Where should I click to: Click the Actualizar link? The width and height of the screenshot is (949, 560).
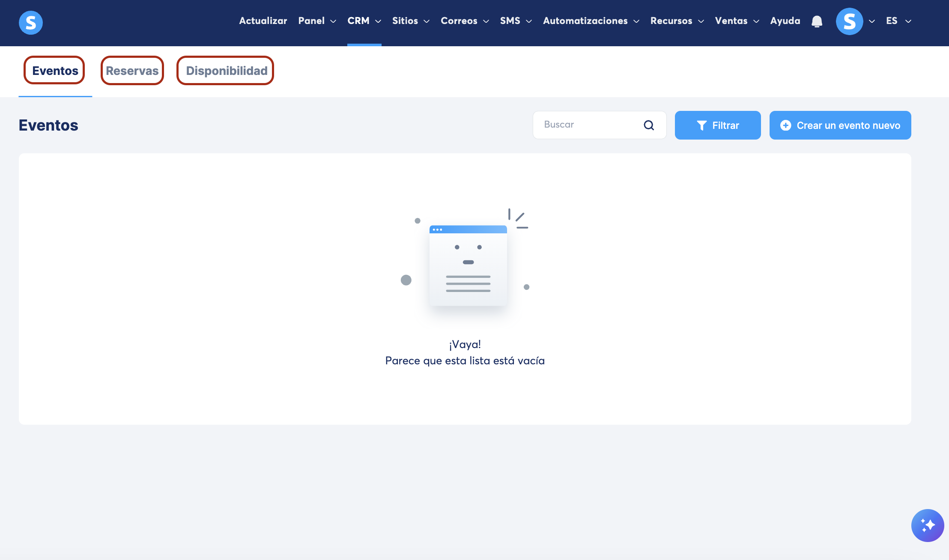point(263,21)
